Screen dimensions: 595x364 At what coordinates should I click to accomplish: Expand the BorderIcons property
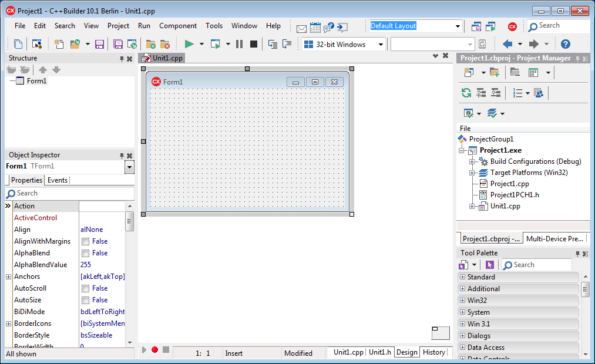8,324
